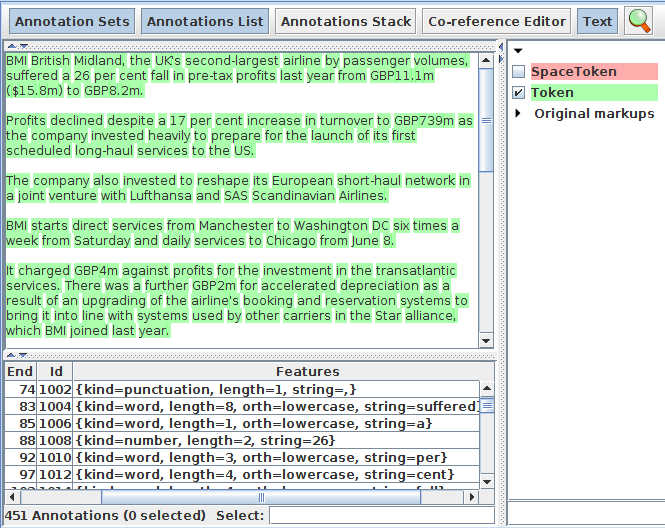Toggle the Annotations List view

(205, 21)
